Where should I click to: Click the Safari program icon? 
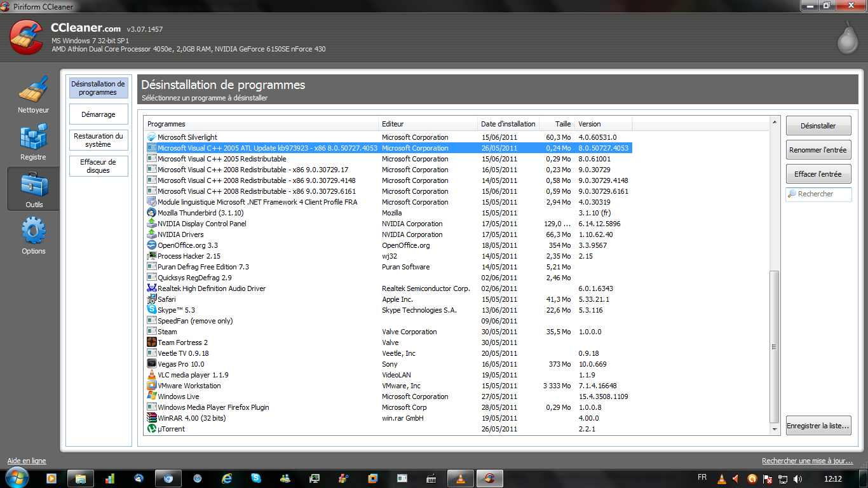click(x=152, y=299)
